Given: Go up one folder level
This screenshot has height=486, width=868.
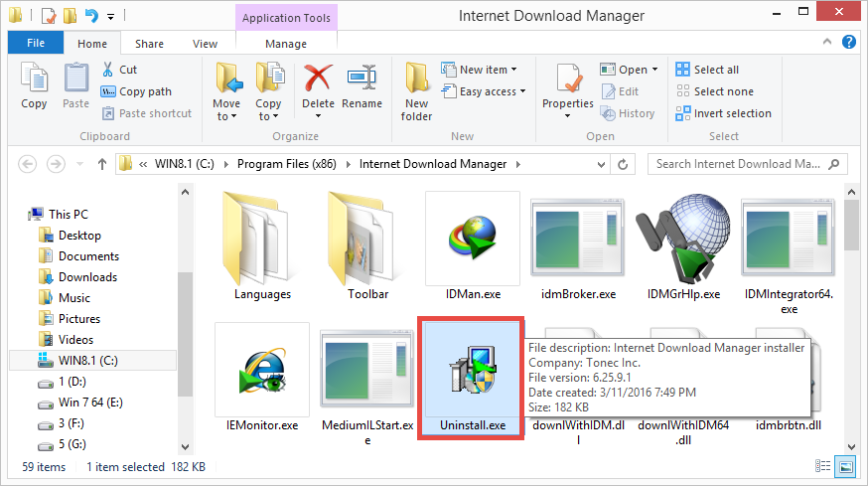Looking at the screenshot, I should (x=102, y=164).
